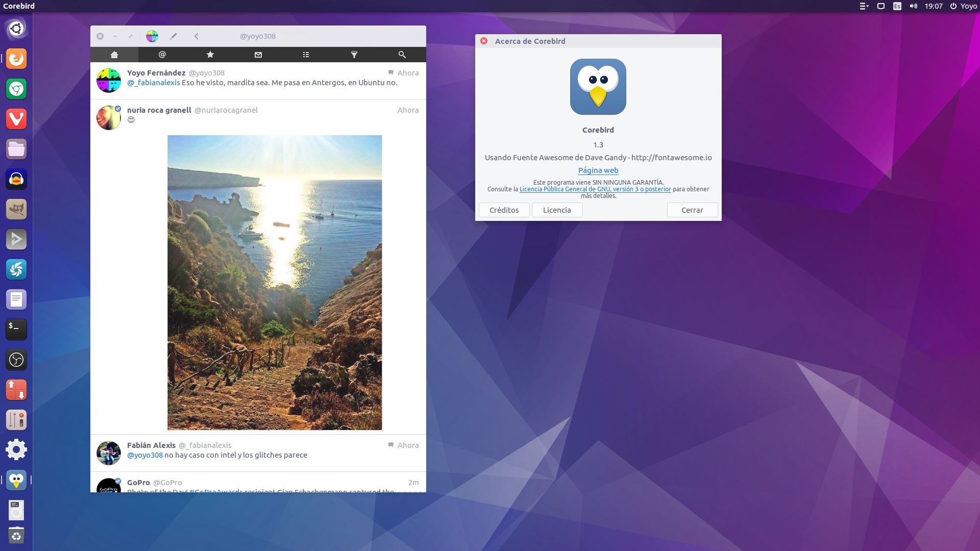Image resolution: width=980 pixels, height=551 pixels.
Task: Follow the @_fabianalexis mention link
Action: [154, 83]
